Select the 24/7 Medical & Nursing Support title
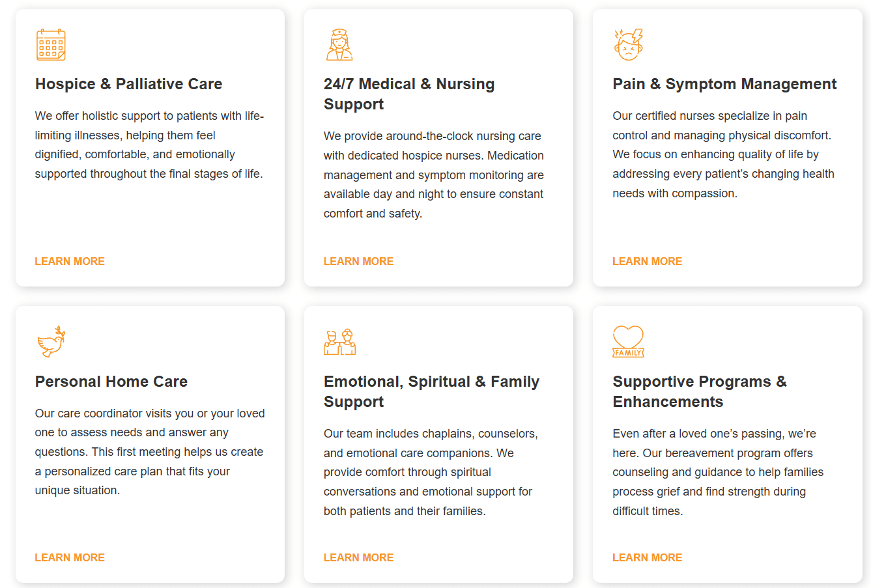 coord(409,94)
